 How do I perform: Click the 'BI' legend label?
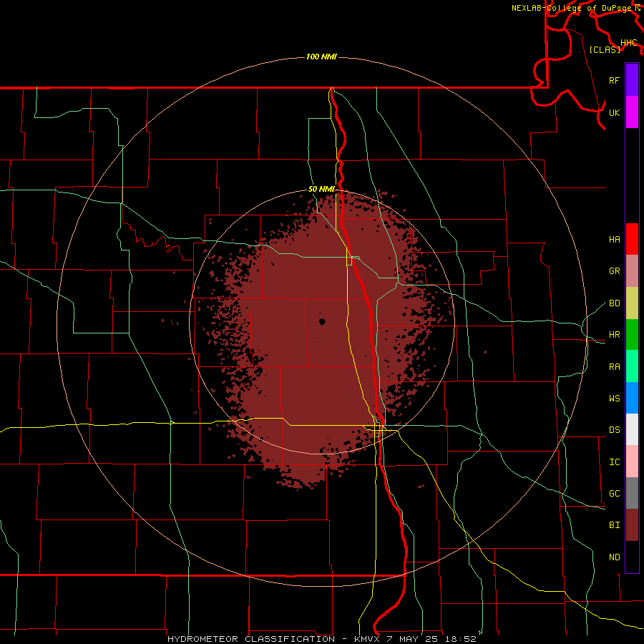coord(614,525)
